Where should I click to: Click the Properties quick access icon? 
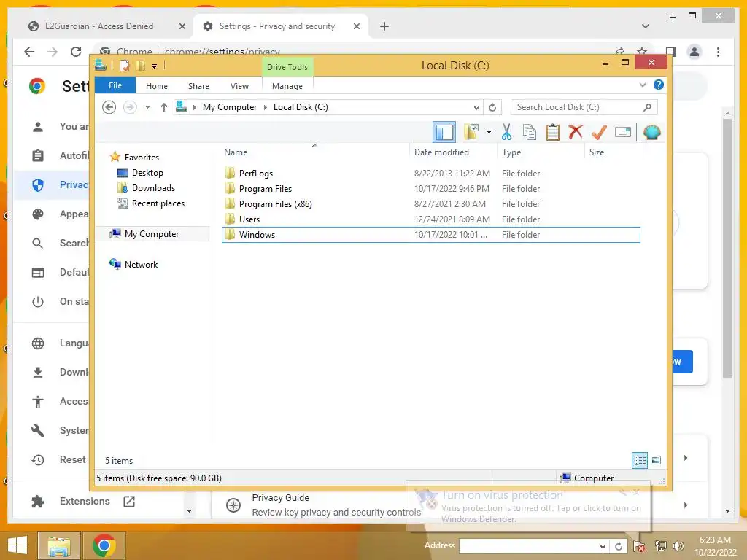pyautogui.click(x=124, y=66)
